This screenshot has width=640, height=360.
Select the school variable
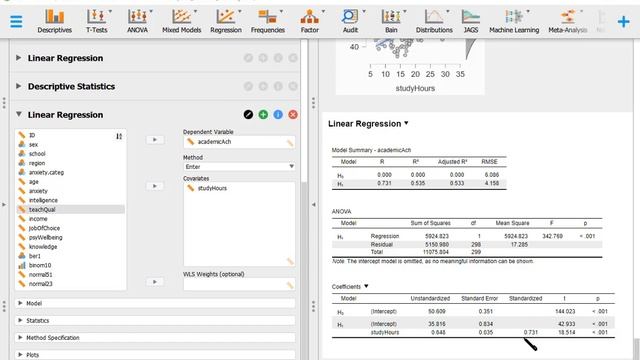pyautogui.click(x=71, y=154)
